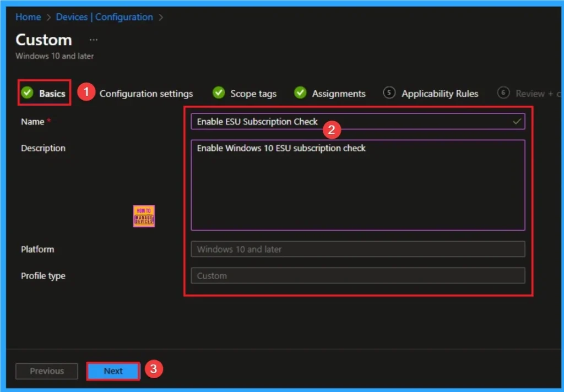Click the HTMD logo sticker
Image resolution: width=564 pixels, height=392 pixels.
coord(143,216)
